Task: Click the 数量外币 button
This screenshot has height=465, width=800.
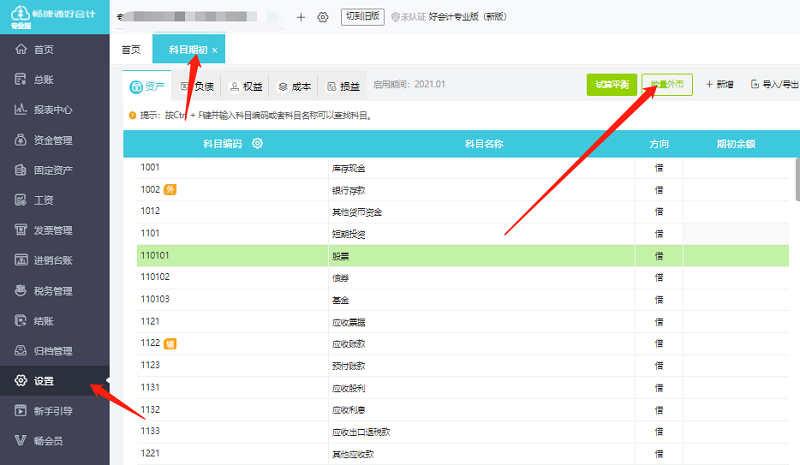Action: [x=667, y=85]
